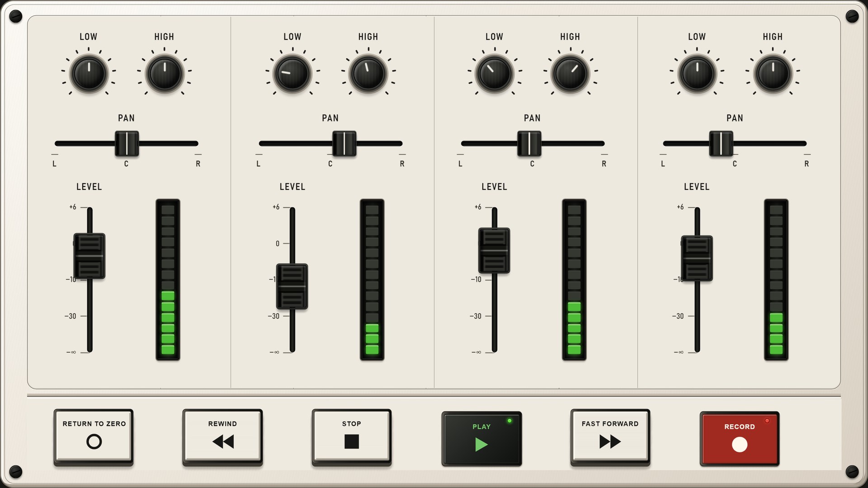The width and height of the screenshot is (868, 488).
Task: Toggle the green Play button
Action: (x=481, y=438)
